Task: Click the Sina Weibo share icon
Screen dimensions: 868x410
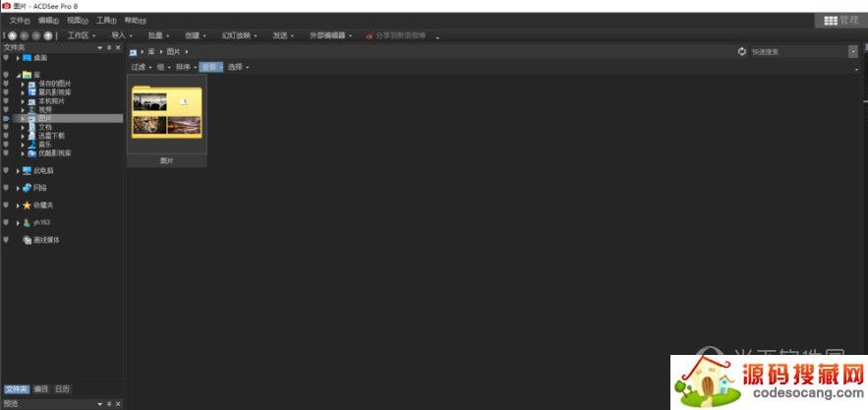Action: pos(370,35)
